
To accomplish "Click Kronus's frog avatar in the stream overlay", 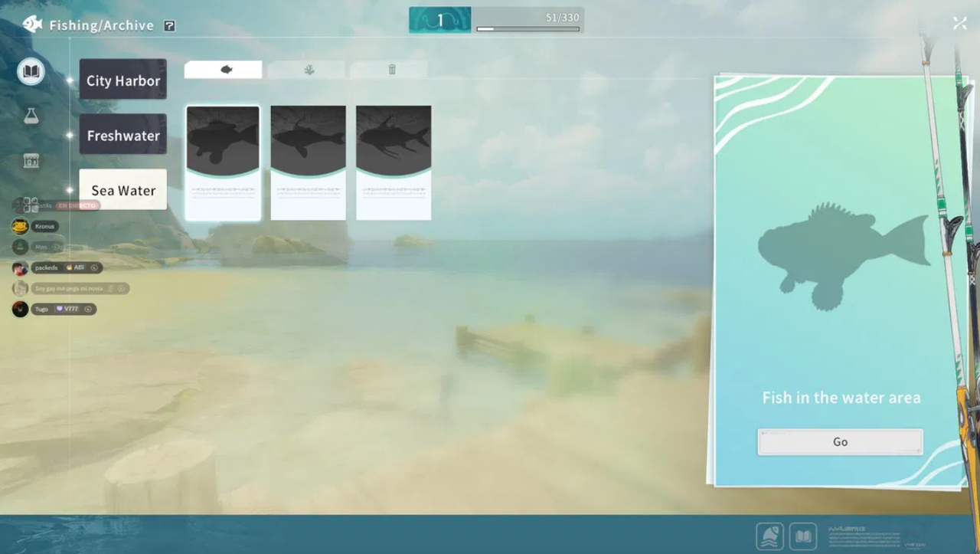I will [20, 226].
